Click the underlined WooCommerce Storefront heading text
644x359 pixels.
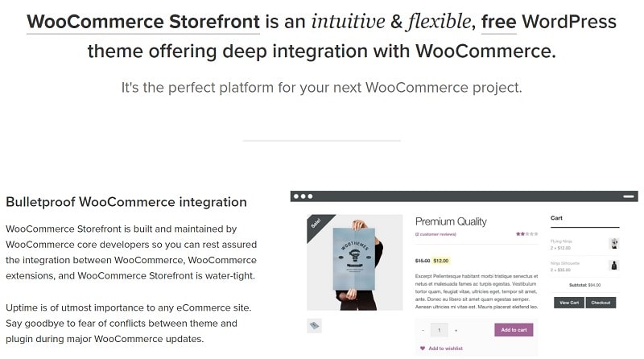click(142, 20)
